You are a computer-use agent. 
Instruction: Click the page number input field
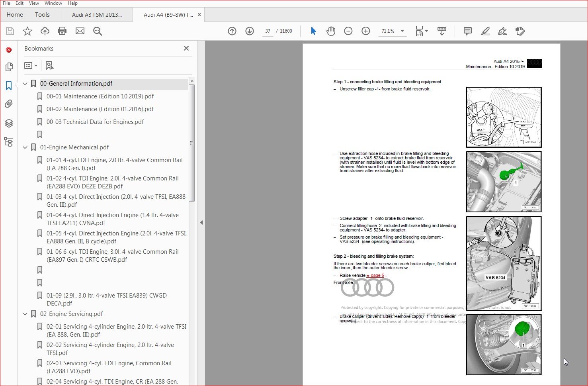pyautogui.click(x=268, y=31)
